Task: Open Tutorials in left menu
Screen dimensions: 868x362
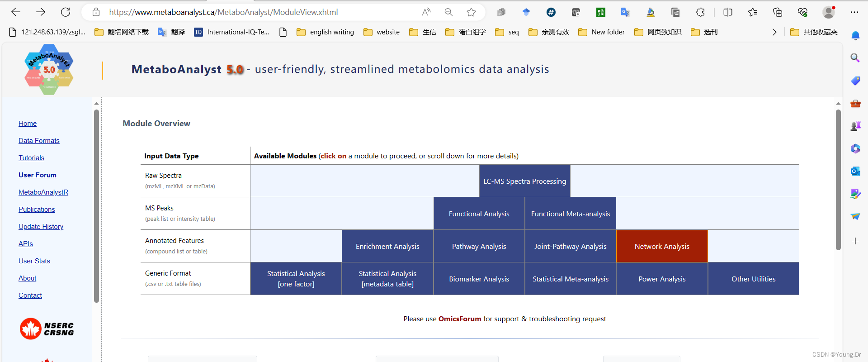Action: [31, 158]
